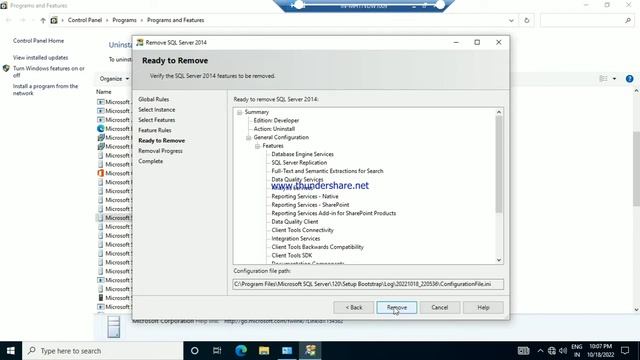Open Task View on taskbar
Viewport: 640px width, 360px height.
pyautogui.click(x=217, y=351)
